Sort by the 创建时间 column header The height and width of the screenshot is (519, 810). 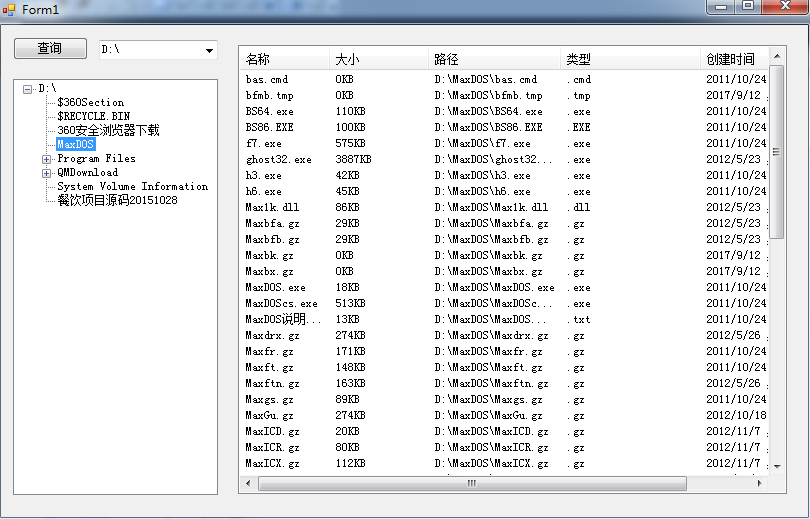click(x=734, y=59)
